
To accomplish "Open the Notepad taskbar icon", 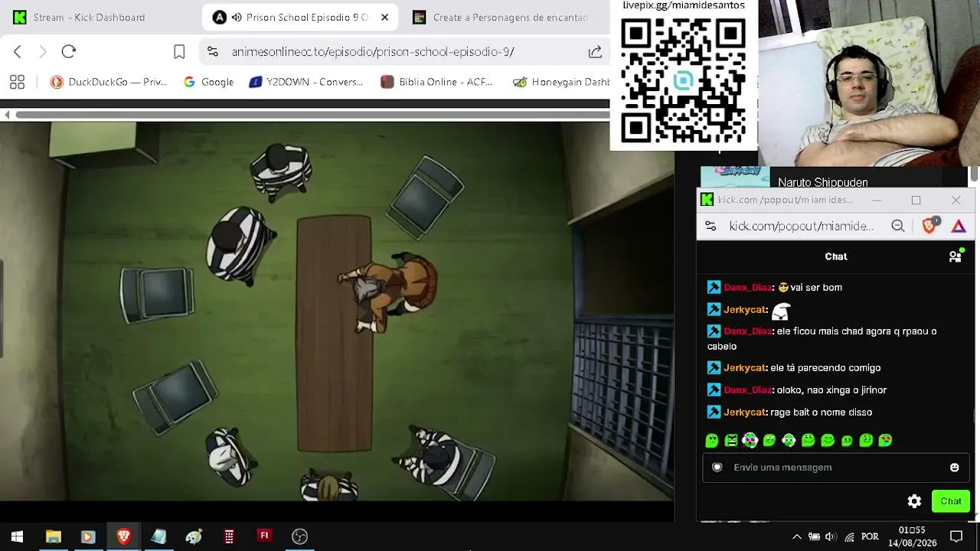I will (x=158, y=536).
